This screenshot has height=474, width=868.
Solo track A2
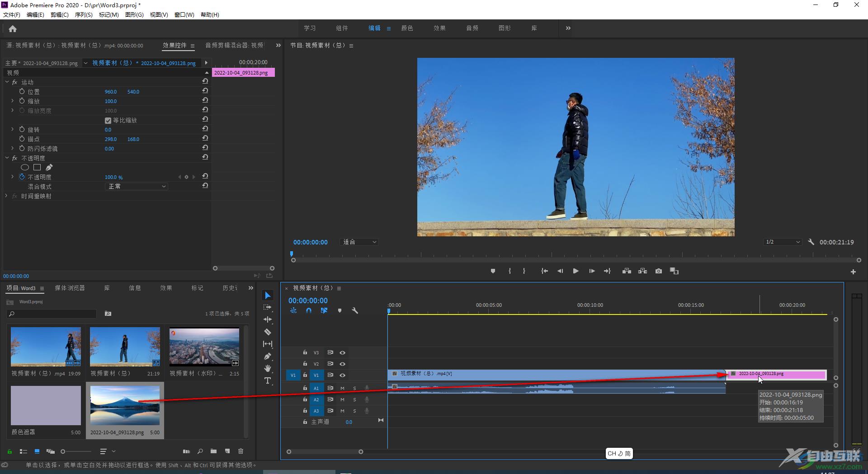(x=354, y=399)
